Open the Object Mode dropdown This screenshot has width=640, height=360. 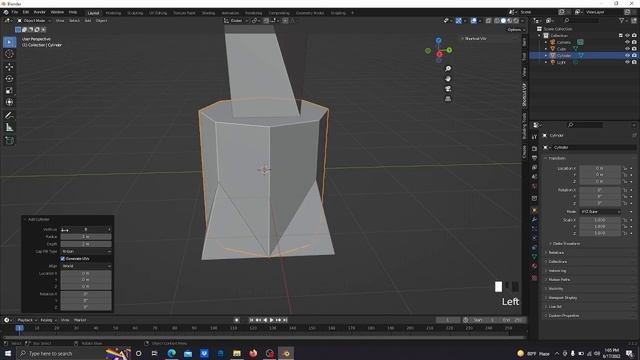34,21
